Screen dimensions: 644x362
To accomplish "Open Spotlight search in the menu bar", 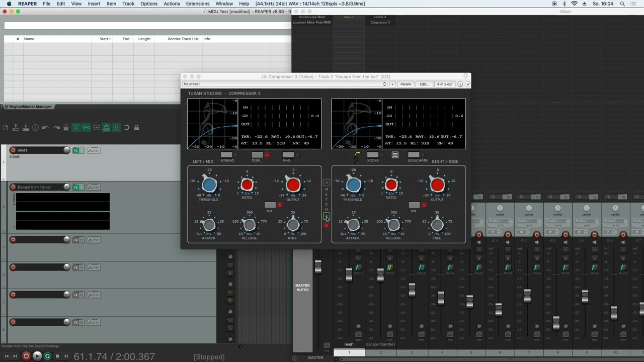I will (622, 4).
